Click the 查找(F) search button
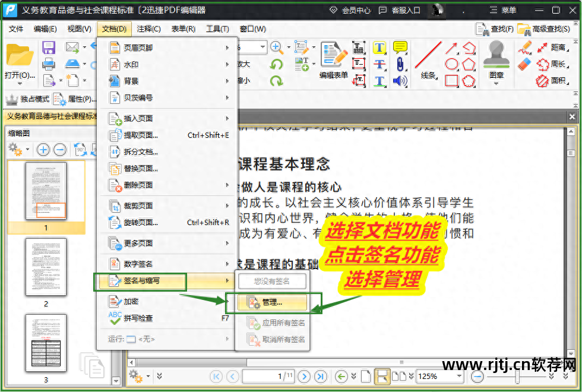Screen dimensions: 582x392 click(495, 29)
